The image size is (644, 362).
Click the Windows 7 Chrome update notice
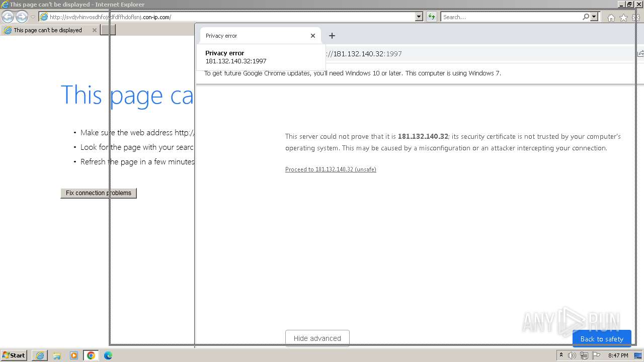click(x=352, y=73)
